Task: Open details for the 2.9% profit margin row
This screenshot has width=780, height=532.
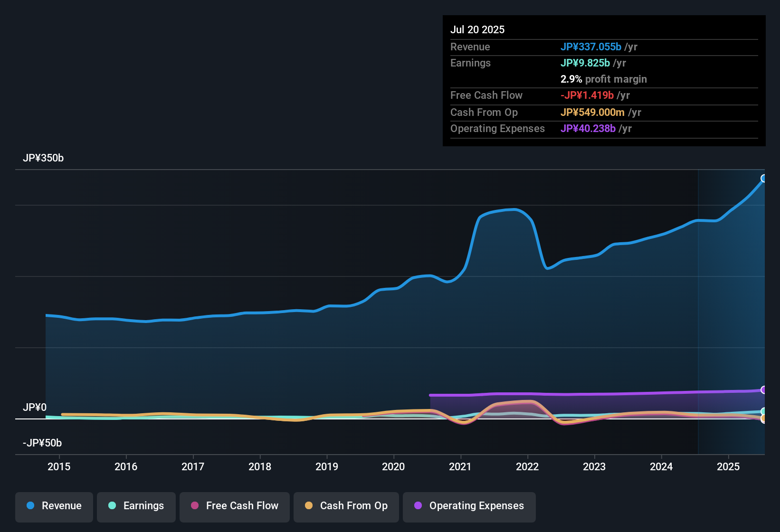Action: tap(603, 79)
